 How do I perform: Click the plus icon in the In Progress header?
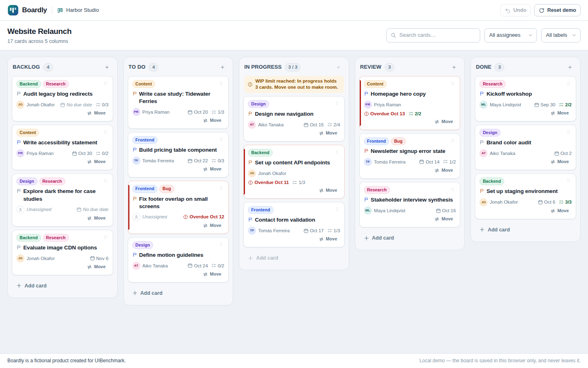tap(339, 67)
